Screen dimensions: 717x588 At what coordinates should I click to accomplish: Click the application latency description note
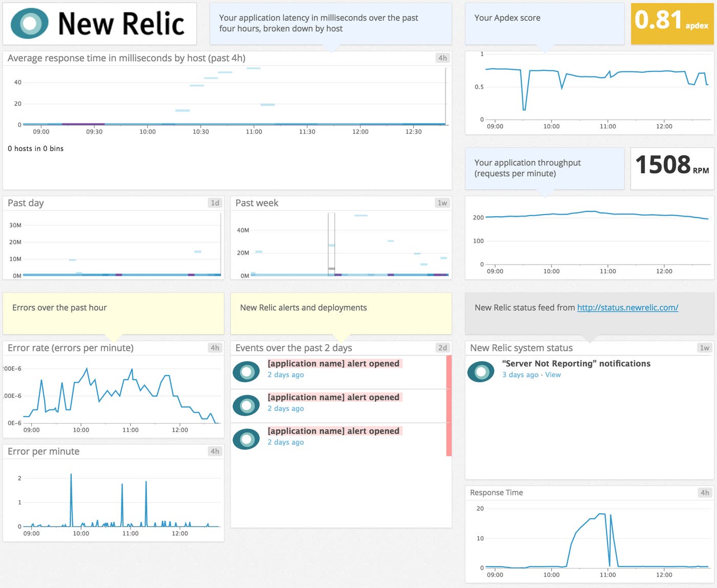tap(331, 24)
